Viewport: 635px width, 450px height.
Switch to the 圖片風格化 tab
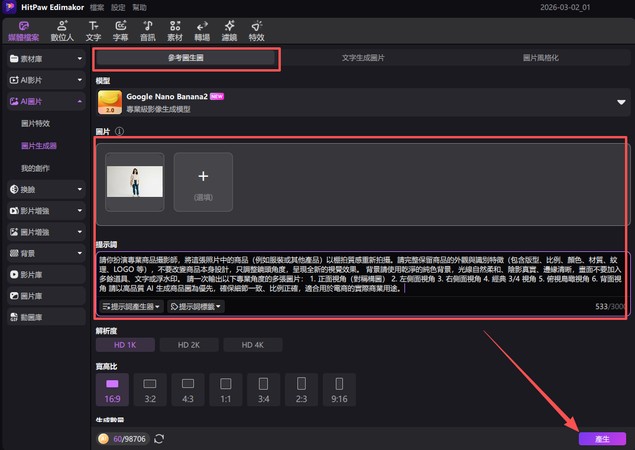[540, 58]
